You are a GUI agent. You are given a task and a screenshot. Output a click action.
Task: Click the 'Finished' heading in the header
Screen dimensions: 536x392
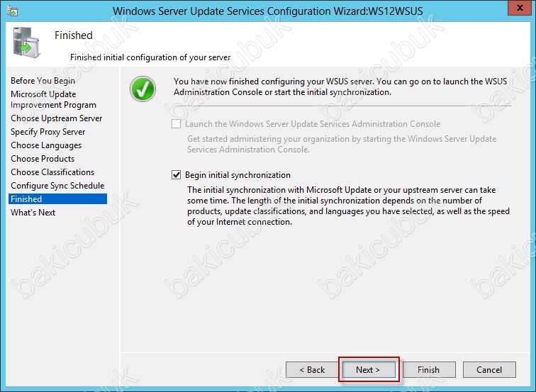tap(74, 35)
